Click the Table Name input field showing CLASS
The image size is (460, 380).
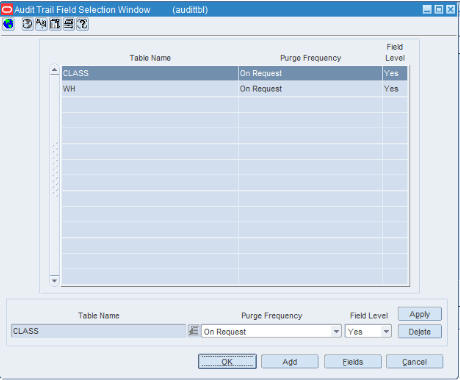tap(98, 331)
